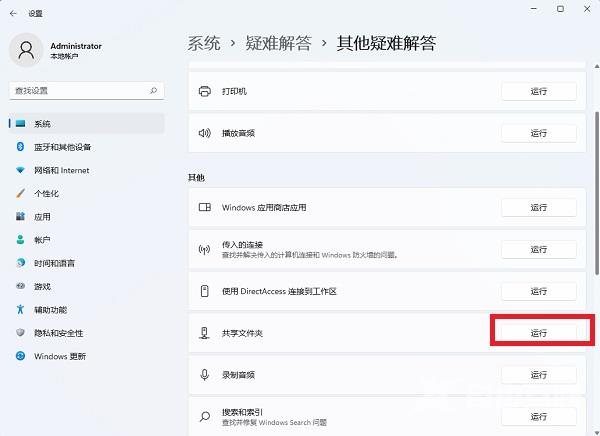Click the 系统 breadcrumb link
600x436 pixels.
click(204, 43)
